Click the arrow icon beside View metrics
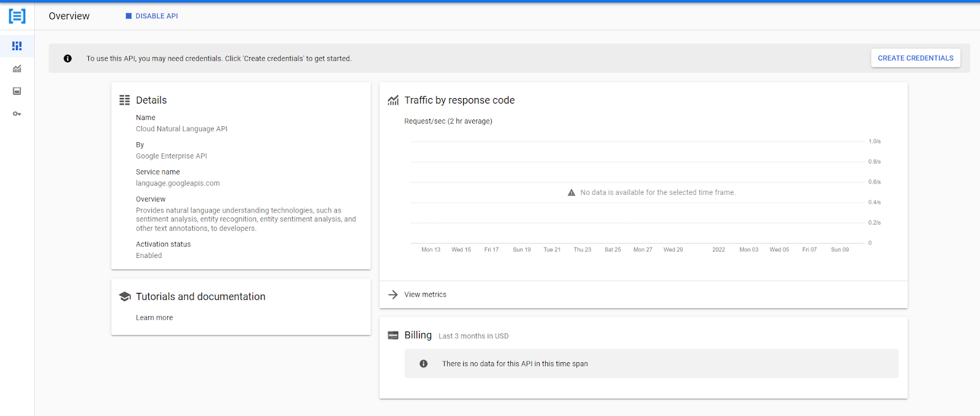Viewport: 980px width, 416px height. click(x=393, y=295)
